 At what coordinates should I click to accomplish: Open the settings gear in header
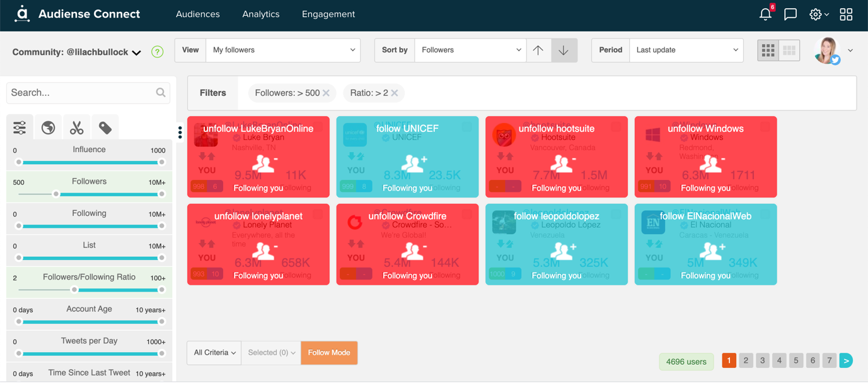pyautogui.click(x=816, y=14)
